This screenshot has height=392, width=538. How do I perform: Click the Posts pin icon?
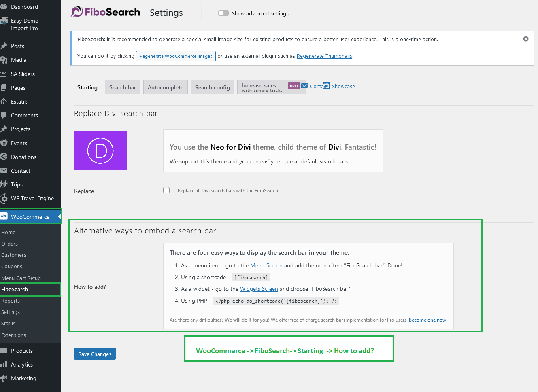[4, 46]
